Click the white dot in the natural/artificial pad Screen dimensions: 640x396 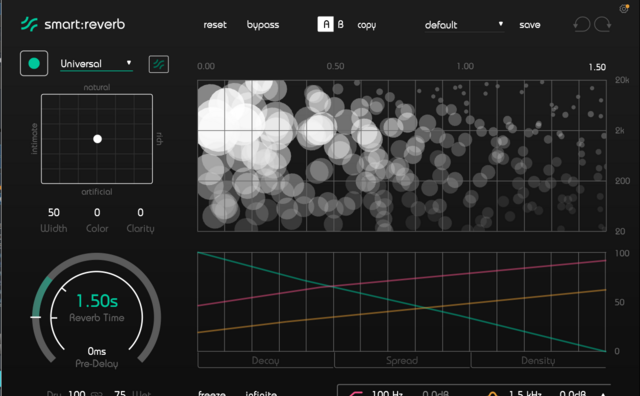pyautogui.click(x=97, y=139)
